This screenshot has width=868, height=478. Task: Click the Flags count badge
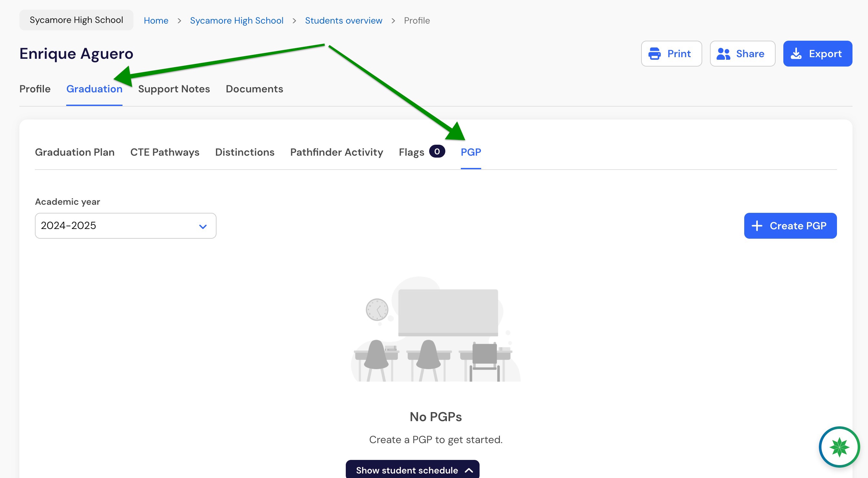pos(437,151)
